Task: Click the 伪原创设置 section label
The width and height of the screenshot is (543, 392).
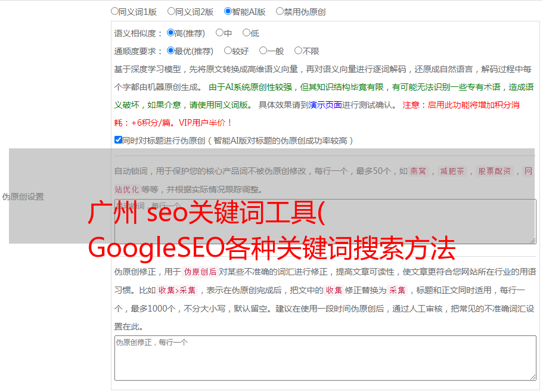Action: [23, 197]
